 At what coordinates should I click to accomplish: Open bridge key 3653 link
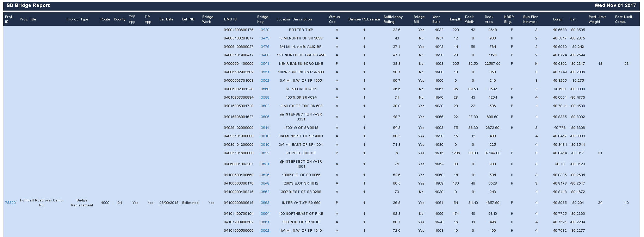tap(265, 203)
